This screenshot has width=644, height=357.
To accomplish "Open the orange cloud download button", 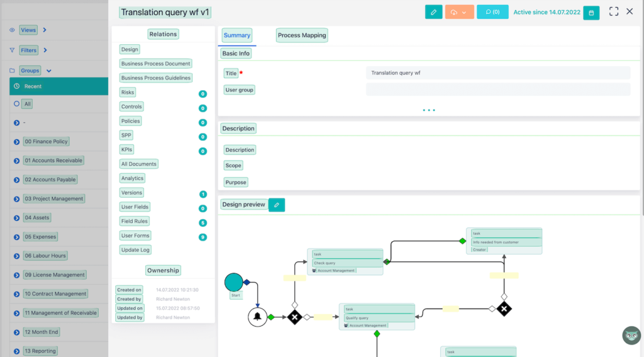I will 459,12.
